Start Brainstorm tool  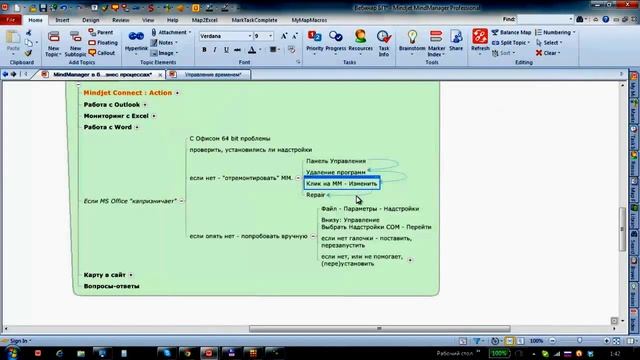pyautogui.click(x=412, y=42)
